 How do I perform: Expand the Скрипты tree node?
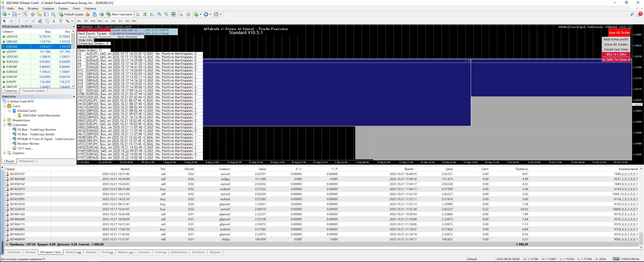4,153
